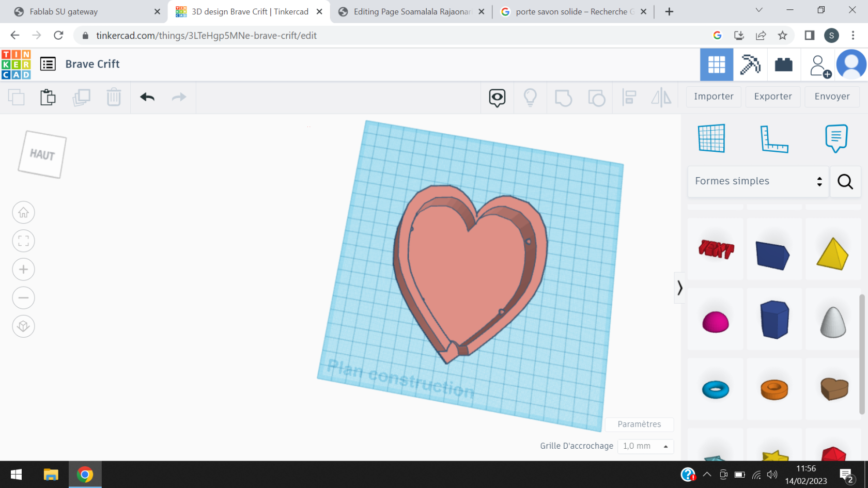This screenshot has width=868, height=488.
Task: Click the HAUT view cube
Action: click(42, 154)
